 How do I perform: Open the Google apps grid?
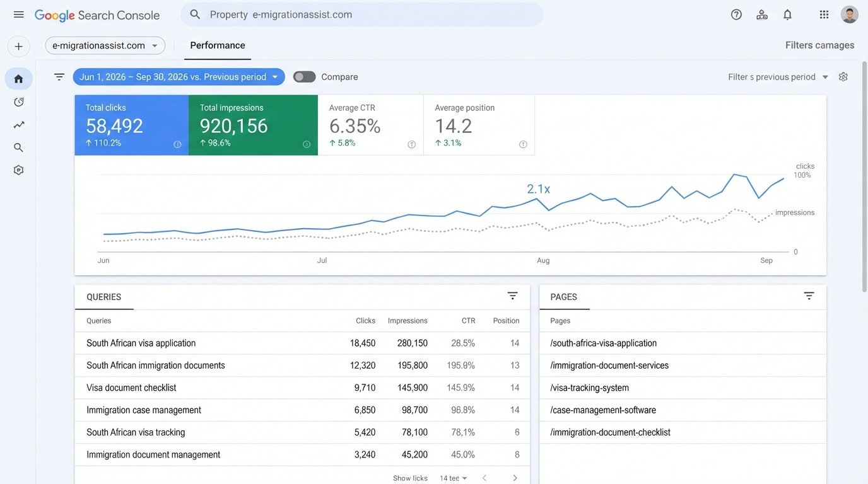pyautogui.click(x=824, y=14)
